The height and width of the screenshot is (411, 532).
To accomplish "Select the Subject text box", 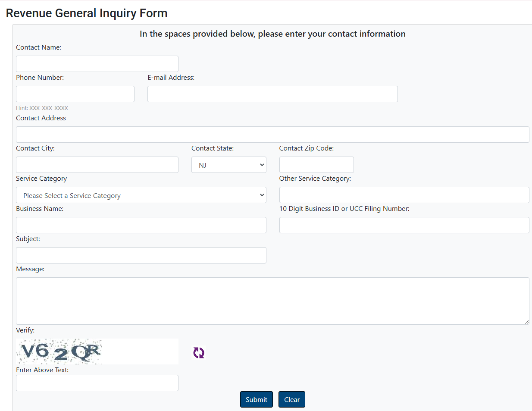I will tap(141, 255).
